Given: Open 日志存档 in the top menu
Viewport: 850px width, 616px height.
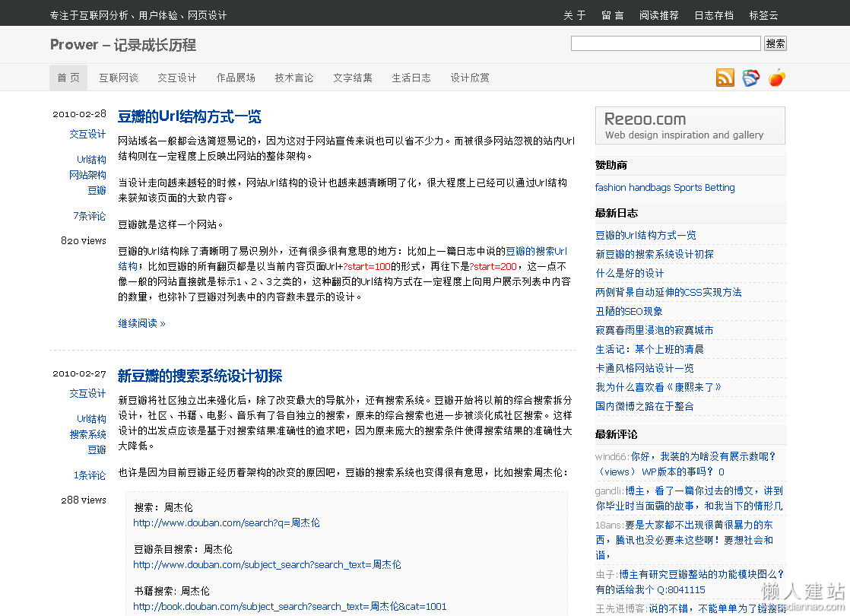Looking at the screenshot, I should point(714,15).
